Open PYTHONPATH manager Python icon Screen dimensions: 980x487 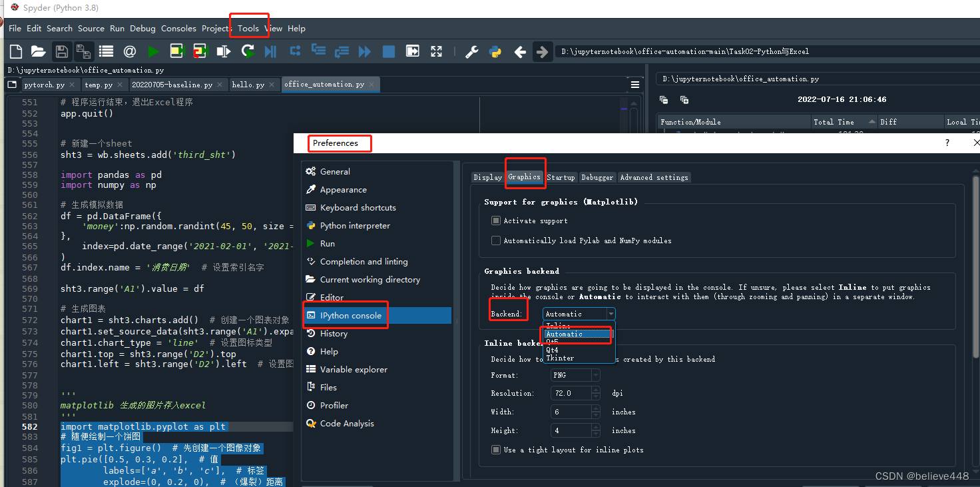[495, 51]
